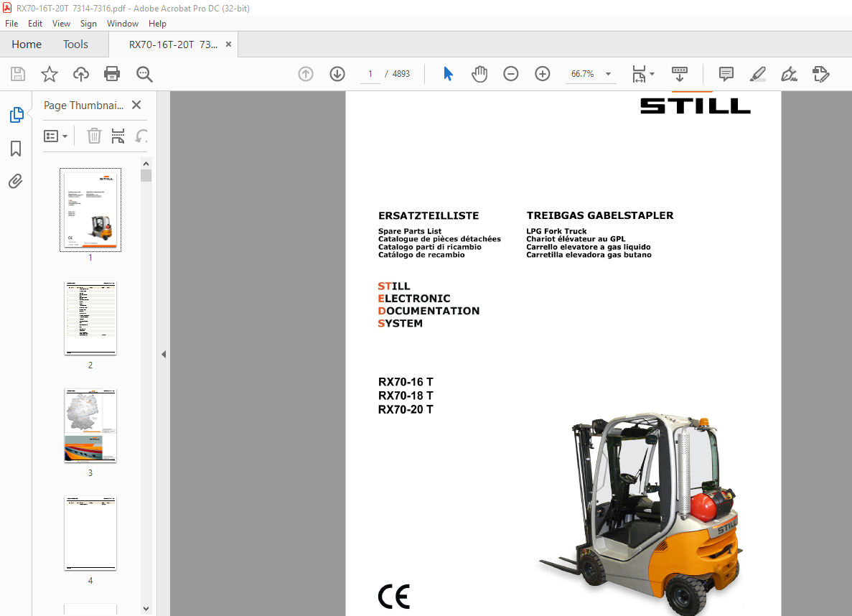Image resolution: width=852 pixels, height=616 pixels.
Task: Click the page number input field
Action: 370,74
